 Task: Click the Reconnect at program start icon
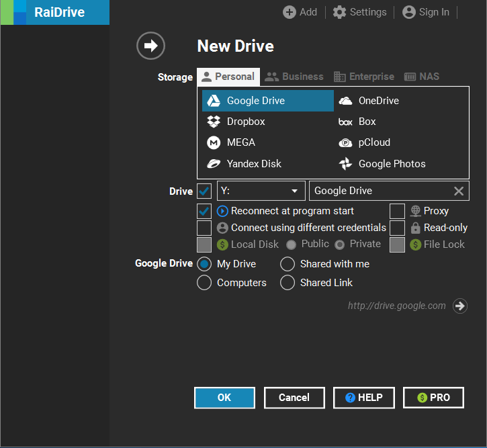point(222,211)
